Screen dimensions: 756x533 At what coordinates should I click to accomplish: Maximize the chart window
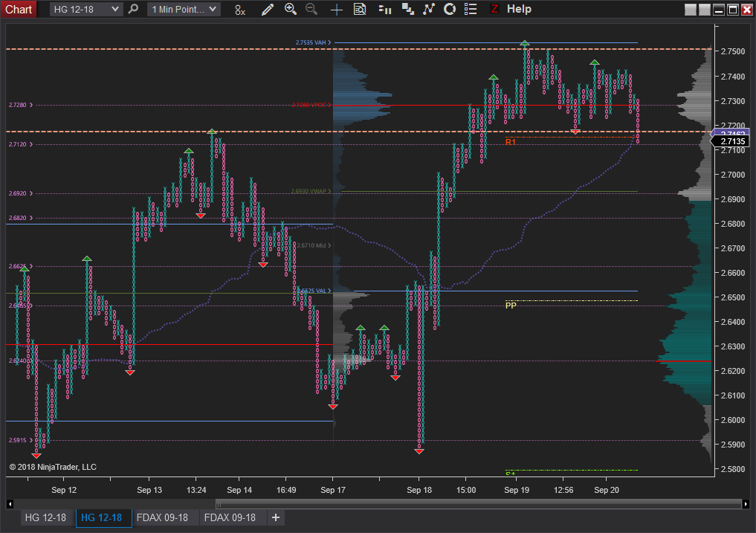click(x=733, y=10)
